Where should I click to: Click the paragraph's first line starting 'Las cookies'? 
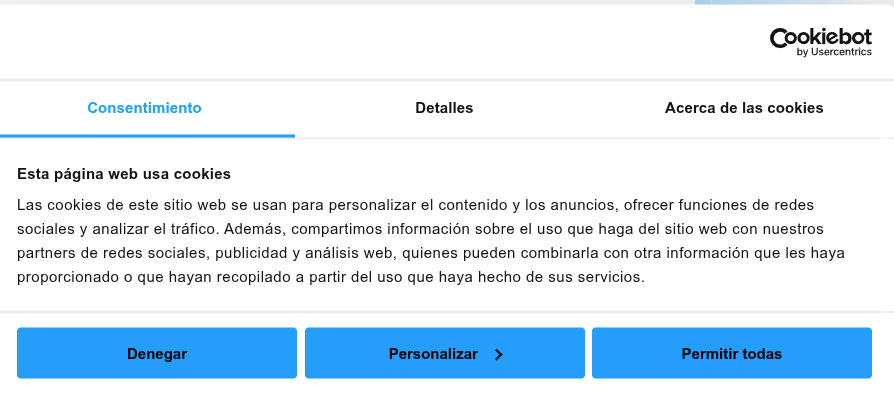[416, 205]
